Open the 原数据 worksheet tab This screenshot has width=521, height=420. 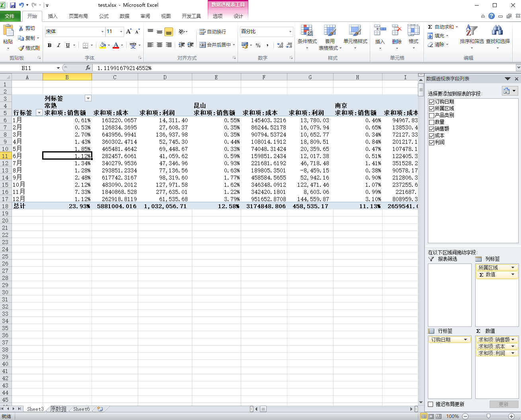coord(59,409)
